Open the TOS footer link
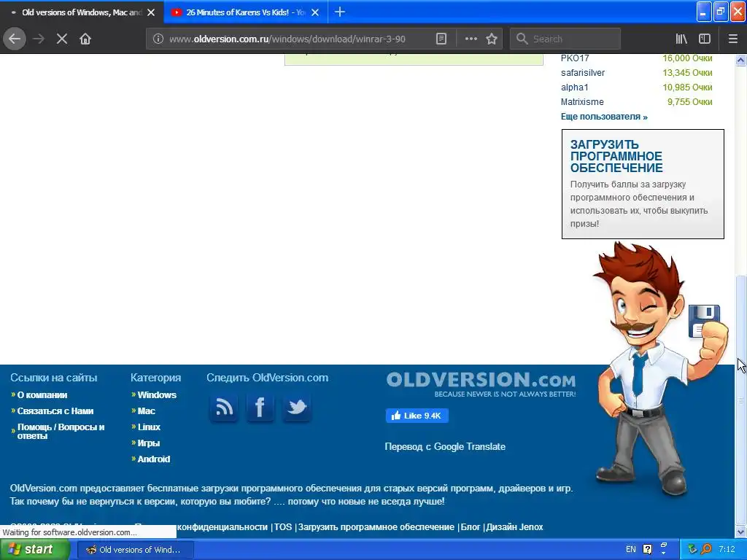The image size is (747, 560). tap(283, 527)
